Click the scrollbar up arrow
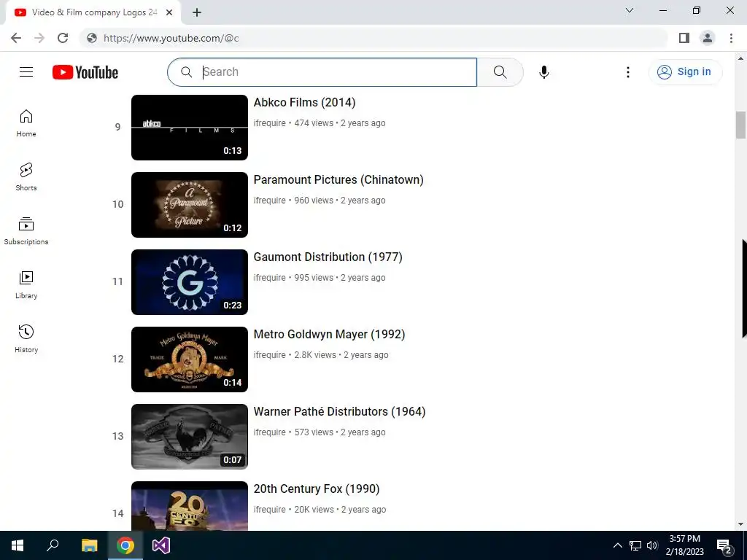 [740, 58]
